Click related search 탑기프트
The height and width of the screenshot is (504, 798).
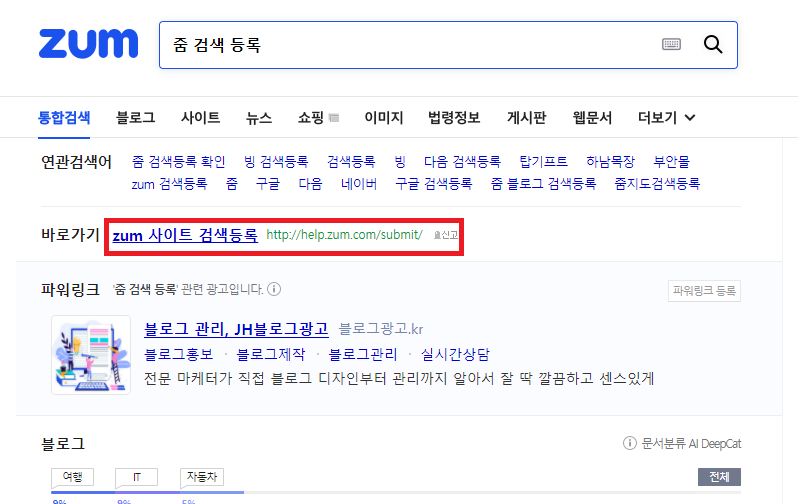544,162
